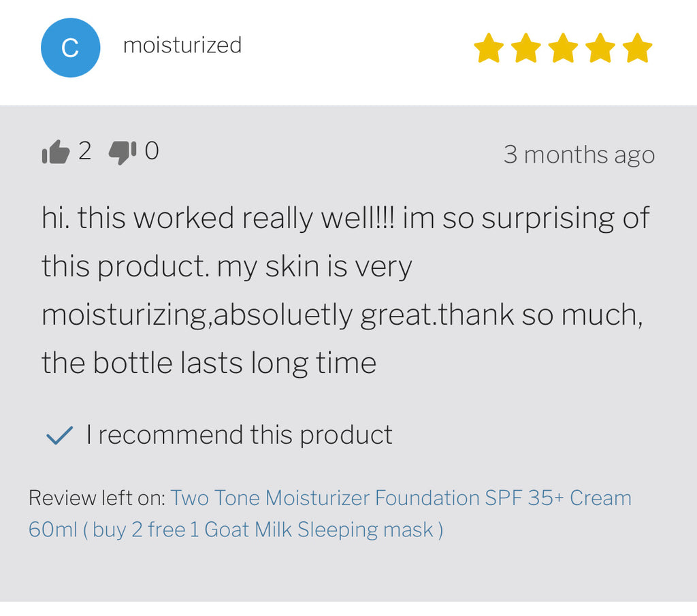Click the thumbs down icon
Viewport: 697px width, 616px height.
(x=123, y=152)
